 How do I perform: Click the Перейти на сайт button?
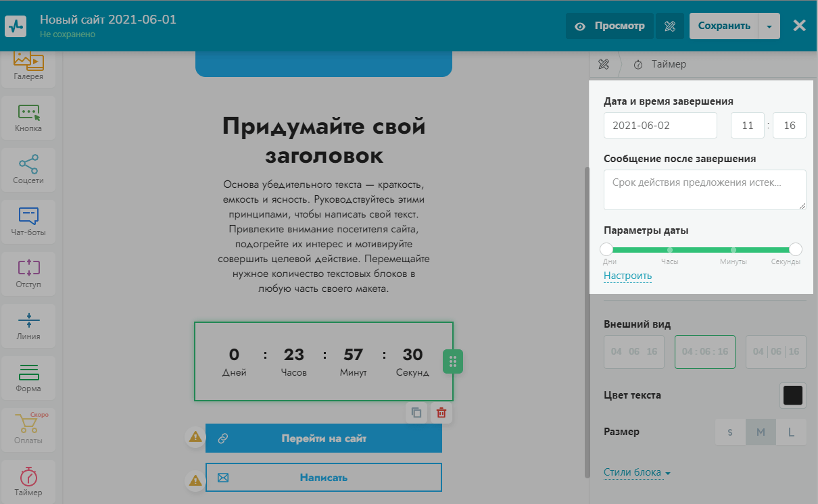click(324, 438)
